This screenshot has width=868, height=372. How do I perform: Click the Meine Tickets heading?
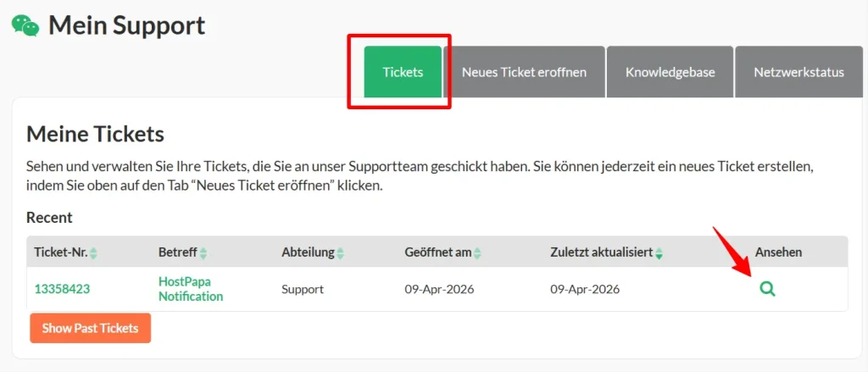(95, 134)
